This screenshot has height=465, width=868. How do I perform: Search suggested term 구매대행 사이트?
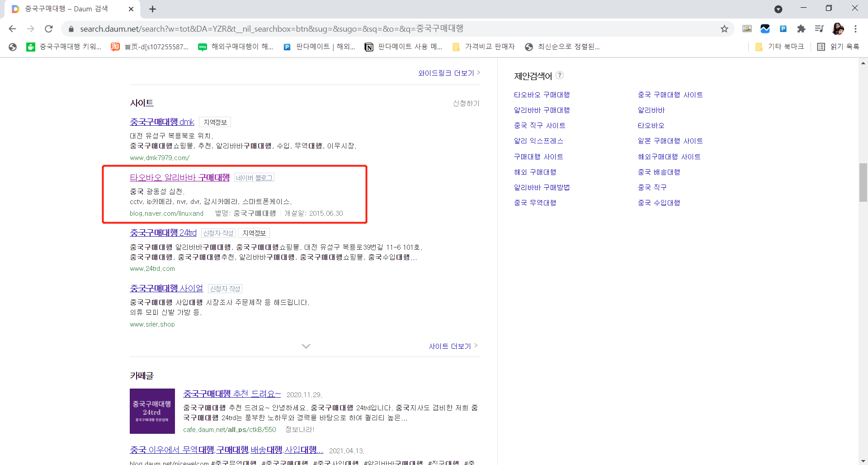pos(538,157)
